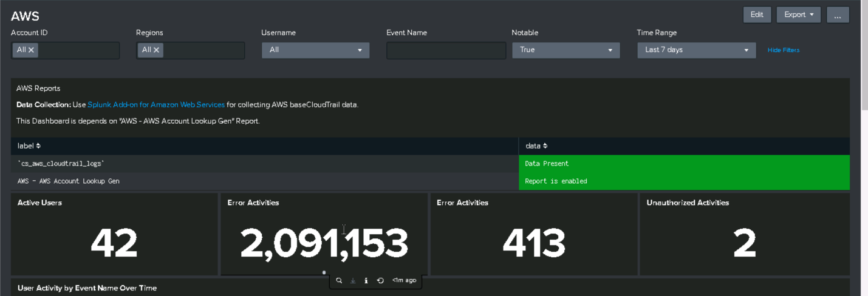
Task: Click the Edit dashboard button
Action: 757,15
